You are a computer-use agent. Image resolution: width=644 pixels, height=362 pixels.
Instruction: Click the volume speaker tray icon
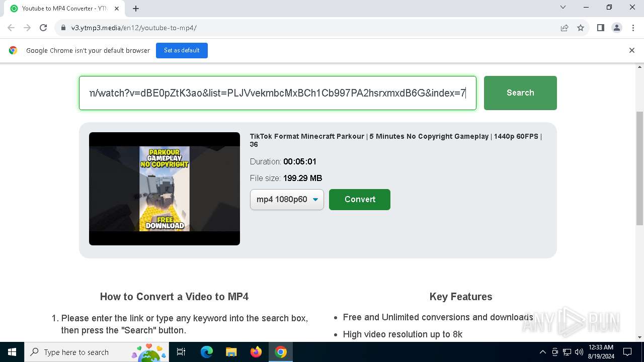(x=579, y=352)
